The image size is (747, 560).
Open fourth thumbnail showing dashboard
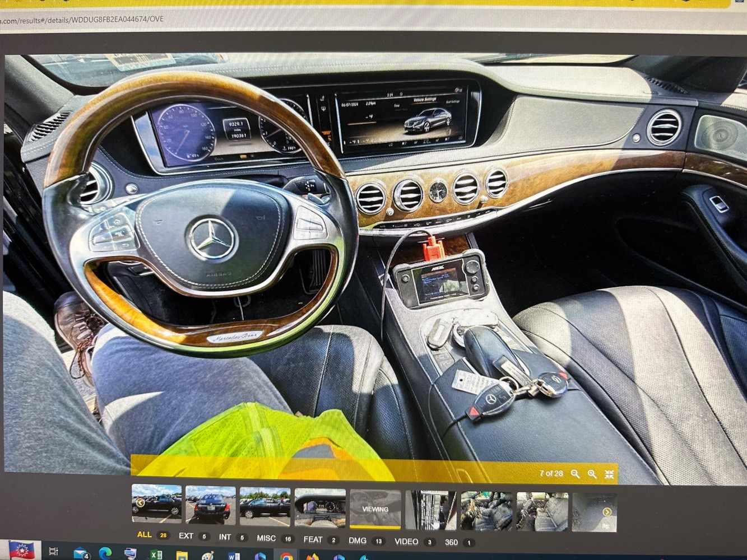tap(320, 508)
